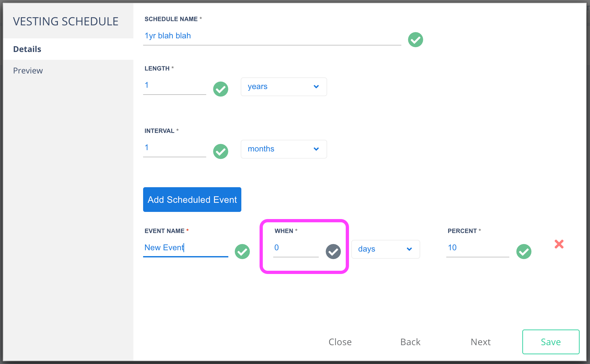Click the EVENT NAME label
The height and width of the screenshot is (364, 590).
click(x=165, y=231)
